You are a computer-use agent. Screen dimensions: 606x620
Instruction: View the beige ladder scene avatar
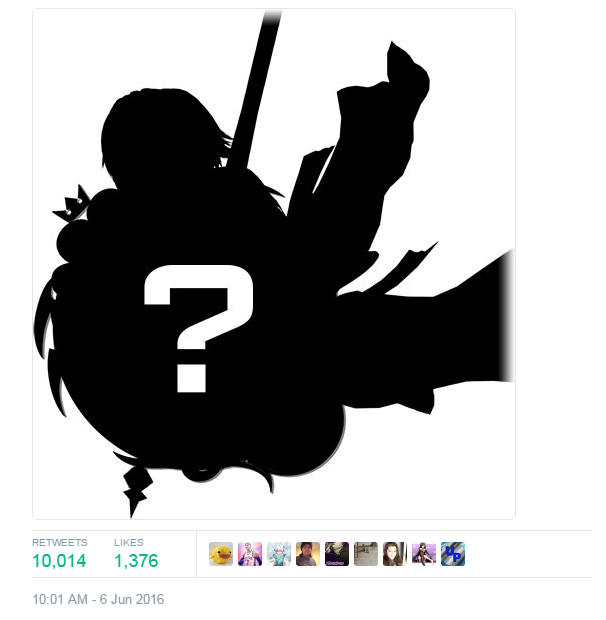[x=366, y=554]
